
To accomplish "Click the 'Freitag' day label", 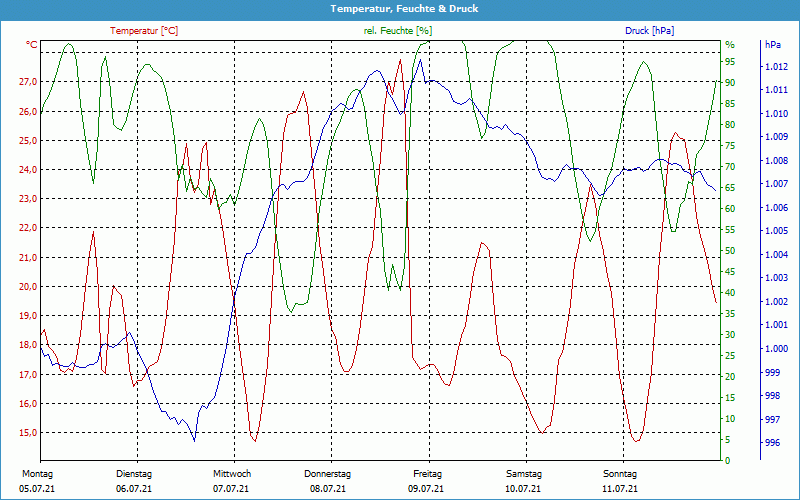I will (x=428, y=474).
